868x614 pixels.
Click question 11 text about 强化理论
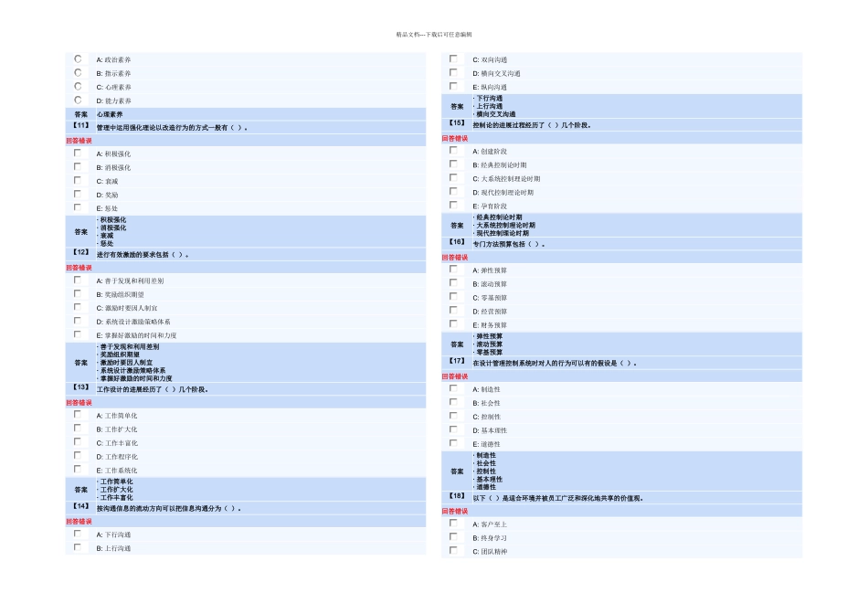coord(172,128)
